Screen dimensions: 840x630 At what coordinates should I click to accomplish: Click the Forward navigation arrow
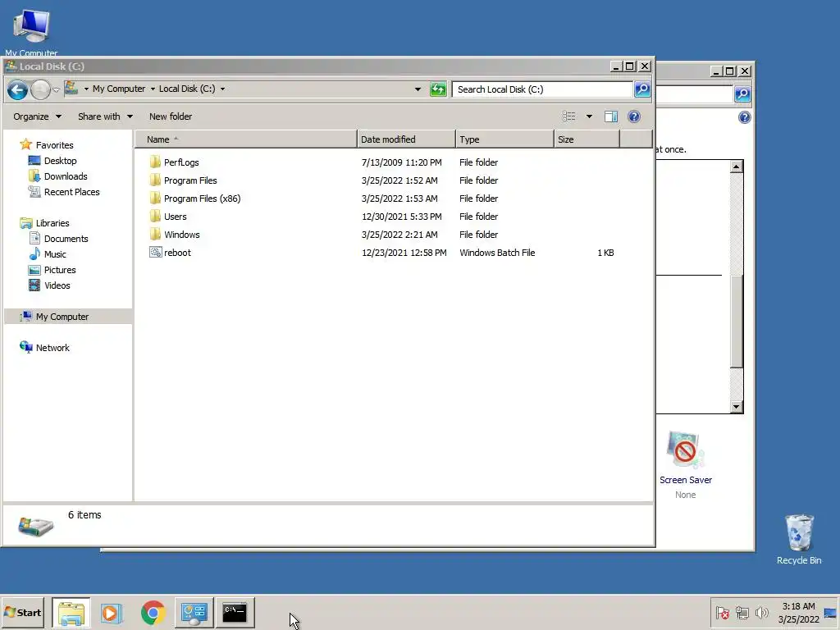click(40, 89)
